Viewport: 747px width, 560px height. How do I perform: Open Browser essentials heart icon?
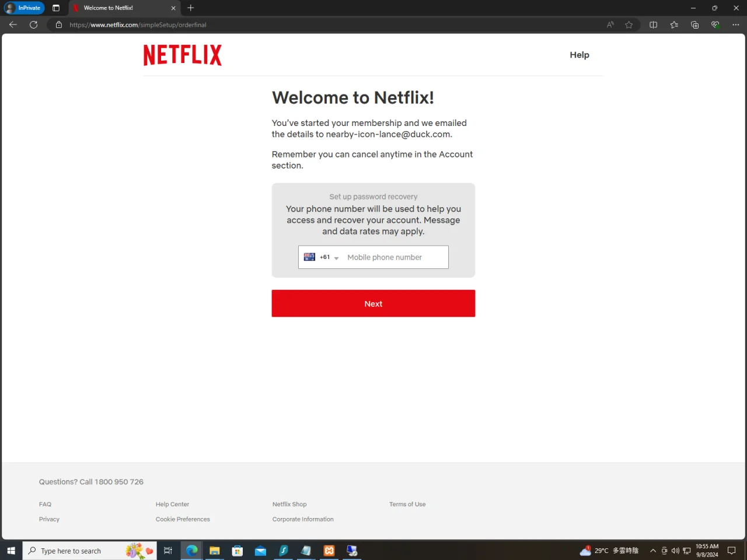coord(715,24)
